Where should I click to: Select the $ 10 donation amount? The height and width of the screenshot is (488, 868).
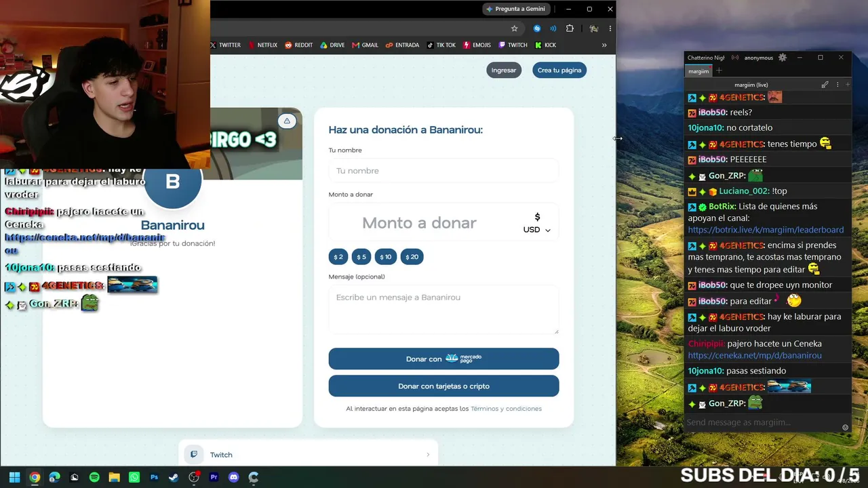[386, 257]
